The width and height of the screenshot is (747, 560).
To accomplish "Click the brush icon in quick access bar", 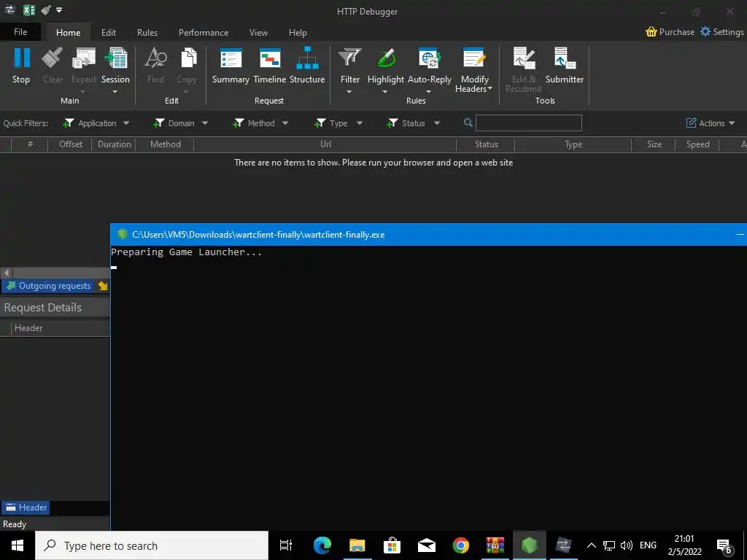I will point(46,10).
